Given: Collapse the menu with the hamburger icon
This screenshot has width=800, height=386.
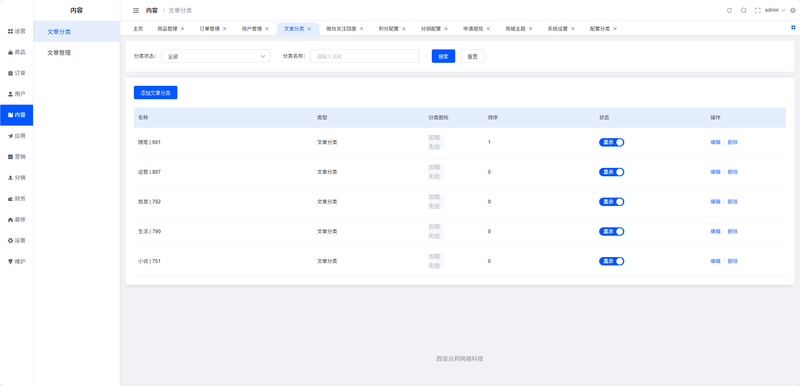Looking at the screenshot, I should point(136,10).
